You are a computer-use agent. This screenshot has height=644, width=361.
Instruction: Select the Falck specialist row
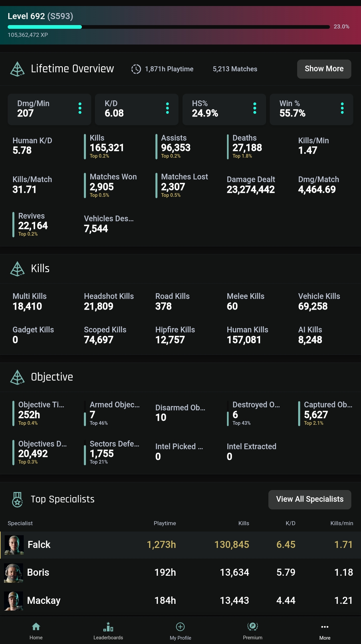pos(180,545)
